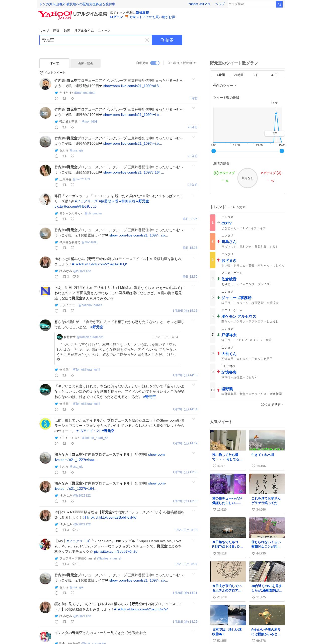Click the left graph range slider handle
This screenshot has height=644, width=322.
pos(214,151)
